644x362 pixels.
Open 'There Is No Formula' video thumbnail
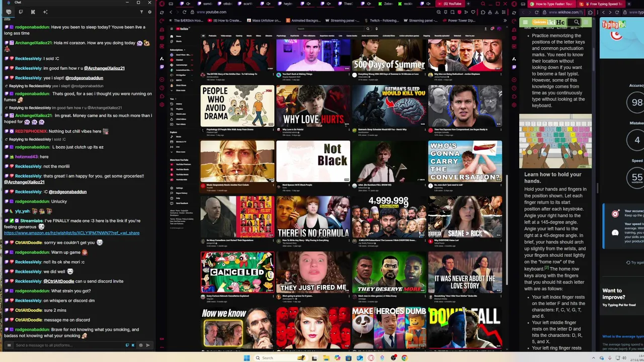(x=313, y=217)
